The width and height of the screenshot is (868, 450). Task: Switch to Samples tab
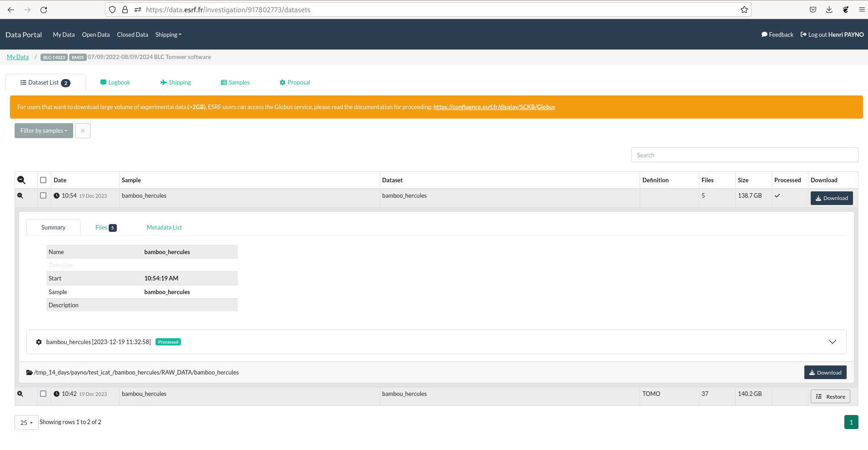pyautogui.click(x=236, y=82)
